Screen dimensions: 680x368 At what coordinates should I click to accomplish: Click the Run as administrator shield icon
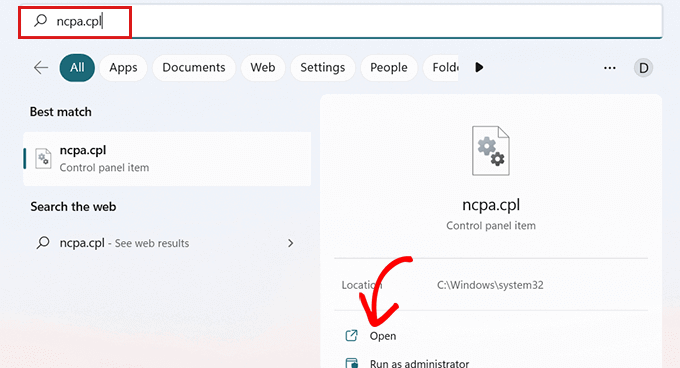point(351,363)
